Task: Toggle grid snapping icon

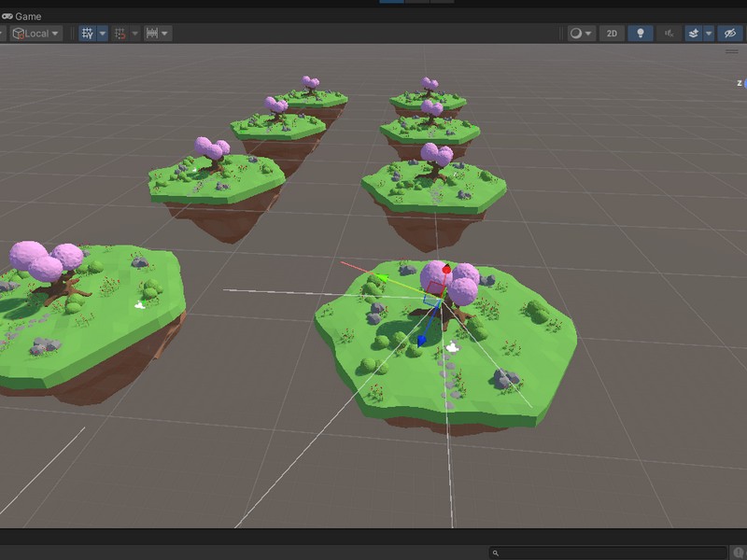Action: click(x=88, y=34)
